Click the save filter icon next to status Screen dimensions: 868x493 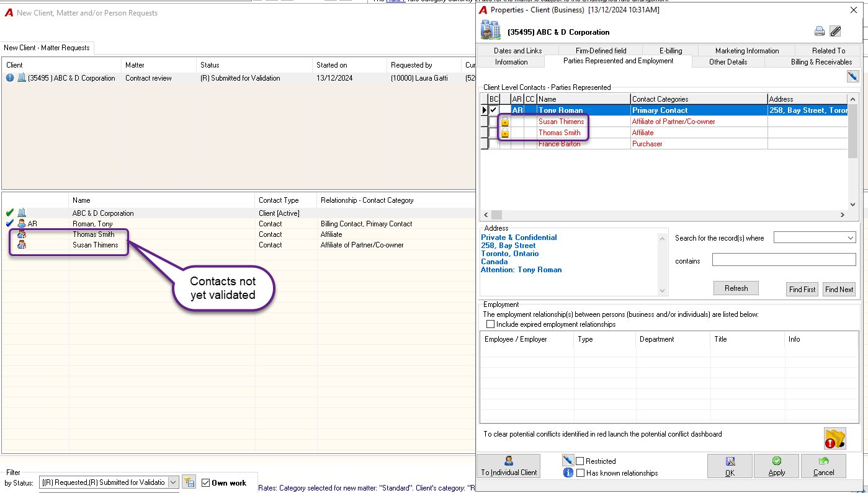coord(189,482)
